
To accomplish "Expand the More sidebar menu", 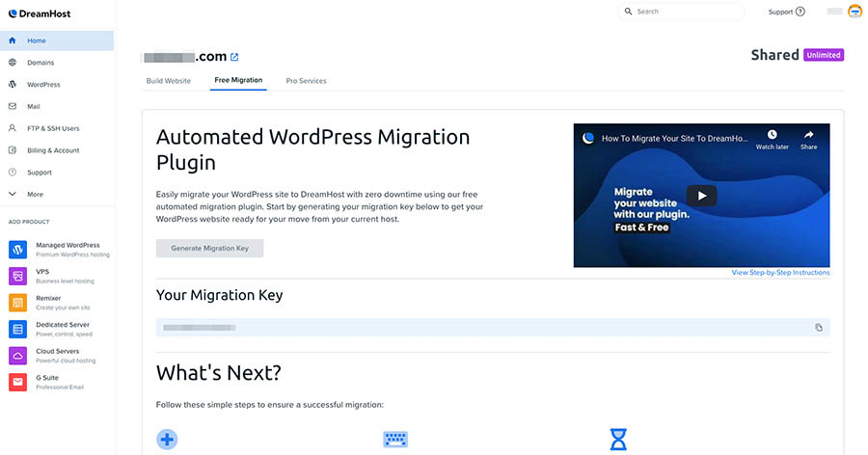I will 35,194.
